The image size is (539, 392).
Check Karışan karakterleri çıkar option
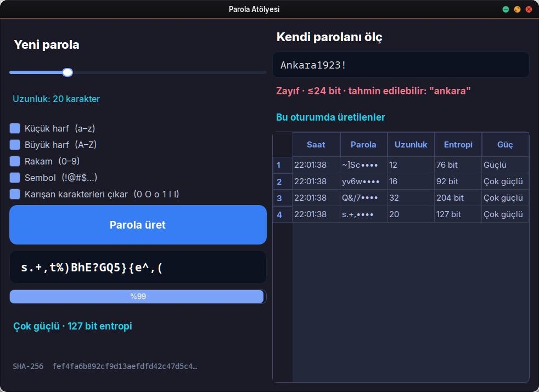coord(15,194)
